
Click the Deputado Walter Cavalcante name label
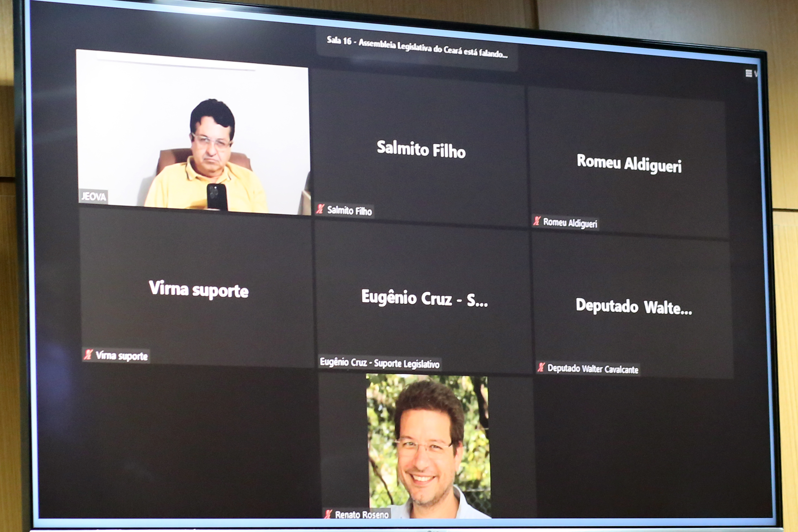pos(593,369)
